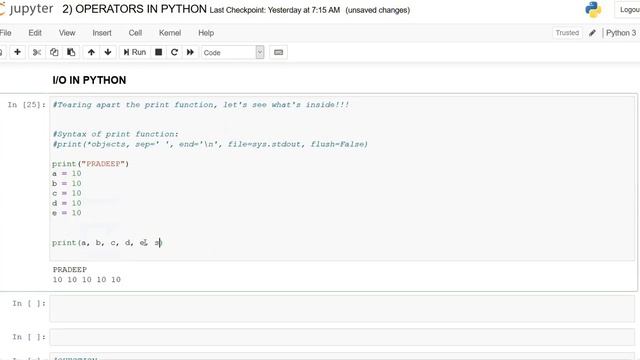Interrupt the kernel with stop icon

click(158, 52)
